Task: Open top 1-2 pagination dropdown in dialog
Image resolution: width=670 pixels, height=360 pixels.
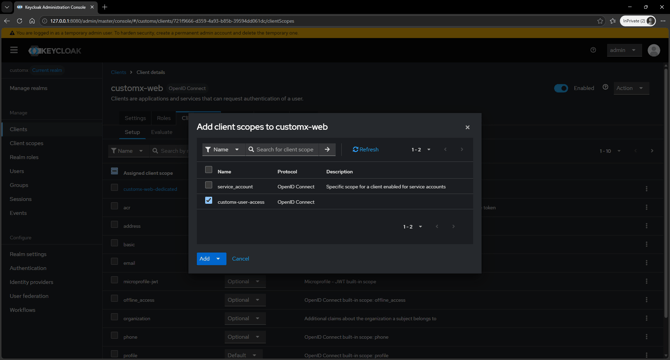Action: tap(421, 149)
